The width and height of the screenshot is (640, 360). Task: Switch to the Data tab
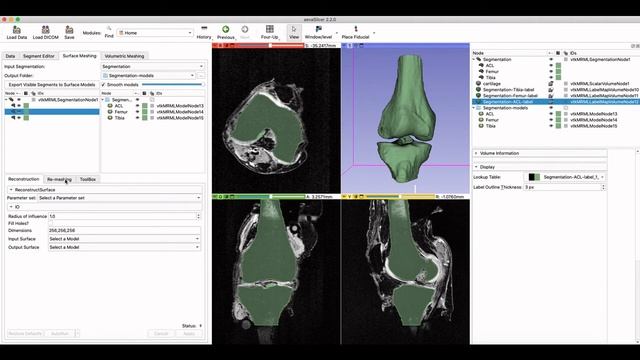[x=11, y=56]
